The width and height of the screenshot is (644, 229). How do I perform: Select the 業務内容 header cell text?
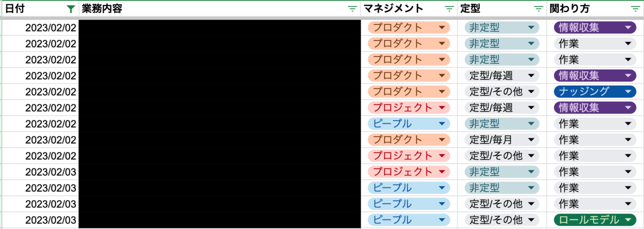tap(103, 9)
